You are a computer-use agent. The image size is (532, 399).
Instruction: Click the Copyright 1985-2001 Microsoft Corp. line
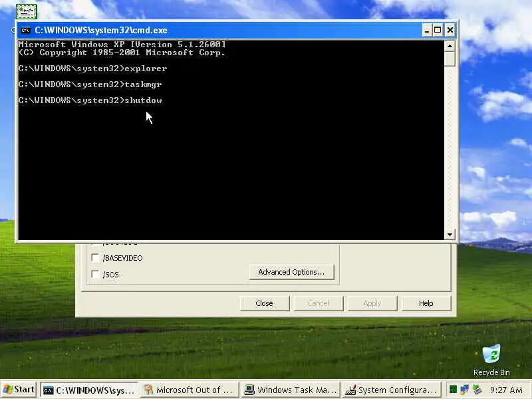[122, 53]
